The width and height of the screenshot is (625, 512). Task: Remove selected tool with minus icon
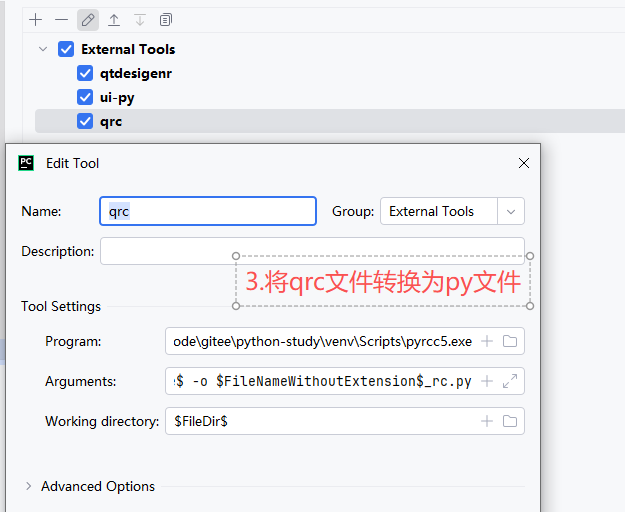point(61,20)
